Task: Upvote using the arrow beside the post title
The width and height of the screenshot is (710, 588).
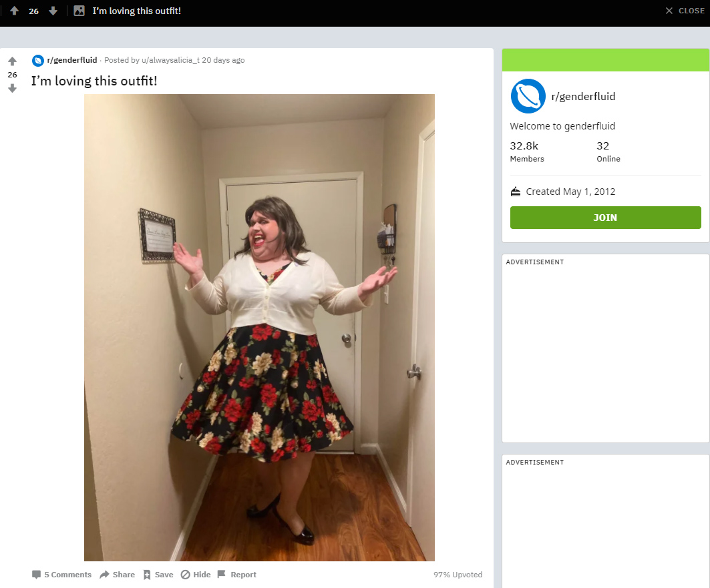Action: point(12,61)
